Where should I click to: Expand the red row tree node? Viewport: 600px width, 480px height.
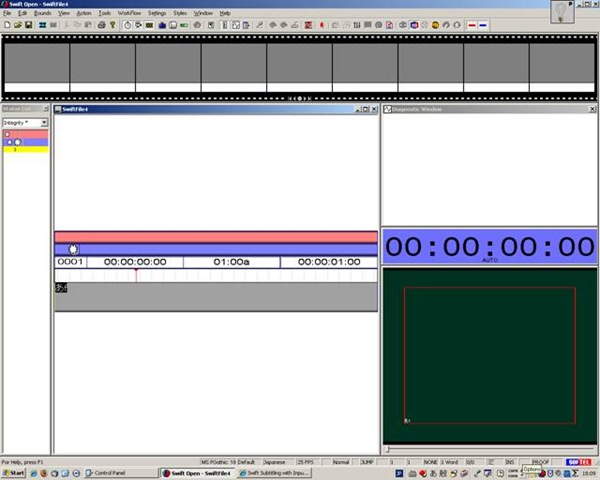pyautogui.click(x=6, y=134)
